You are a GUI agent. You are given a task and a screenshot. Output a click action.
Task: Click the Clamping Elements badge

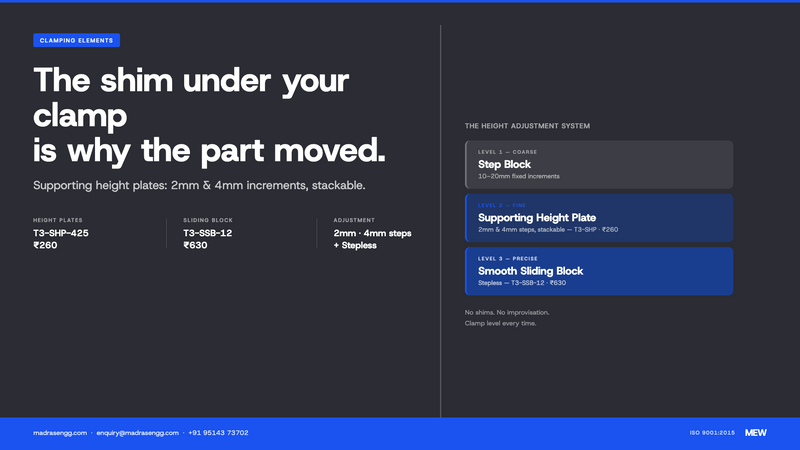[77, 40]
